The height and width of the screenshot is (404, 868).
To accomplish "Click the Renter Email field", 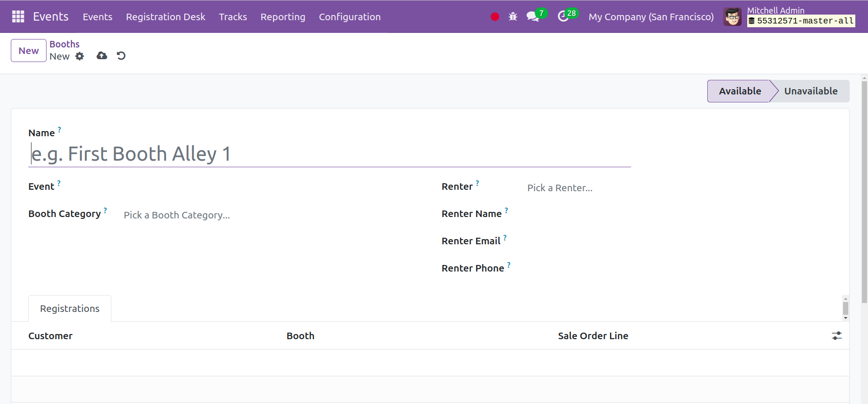I will (x=679, y=242).
